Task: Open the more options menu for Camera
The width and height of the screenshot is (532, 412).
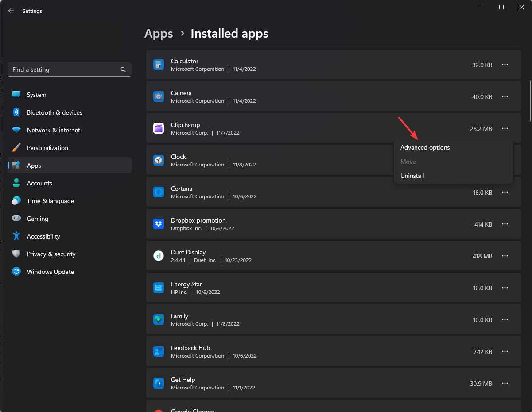Action: tap(505, 96)
